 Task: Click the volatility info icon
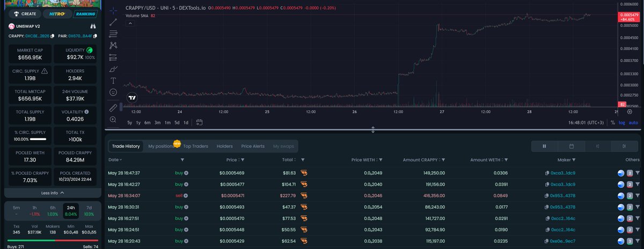point(86,112)
